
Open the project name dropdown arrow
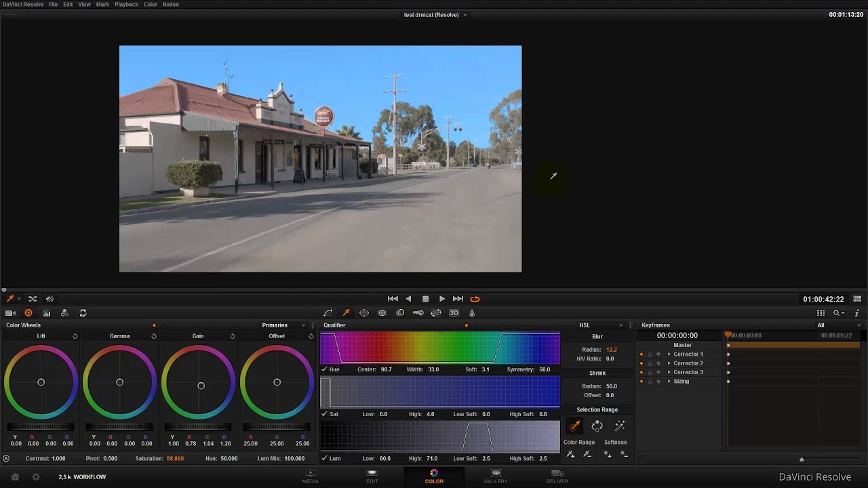[465, 15]
